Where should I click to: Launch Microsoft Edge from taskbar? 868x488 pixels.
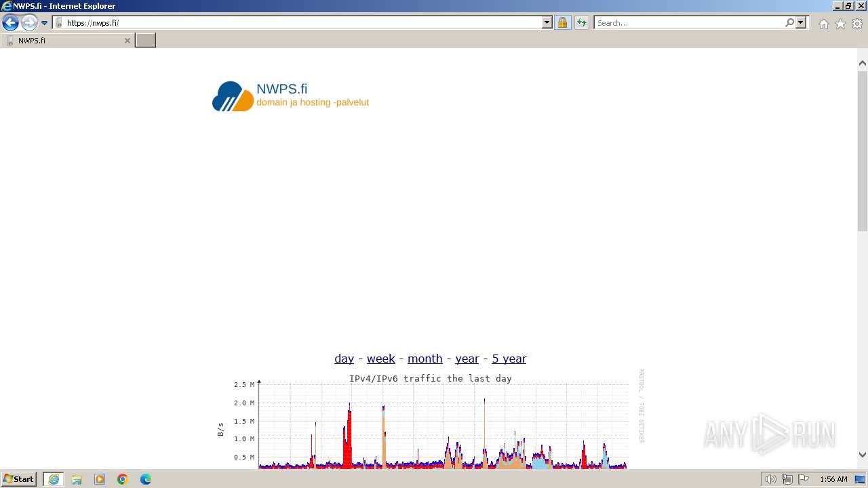click(x=146, y=479)
